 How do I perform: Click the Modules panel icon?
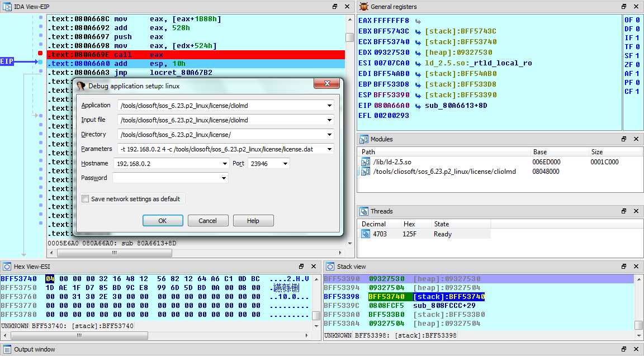click(363, 139)
